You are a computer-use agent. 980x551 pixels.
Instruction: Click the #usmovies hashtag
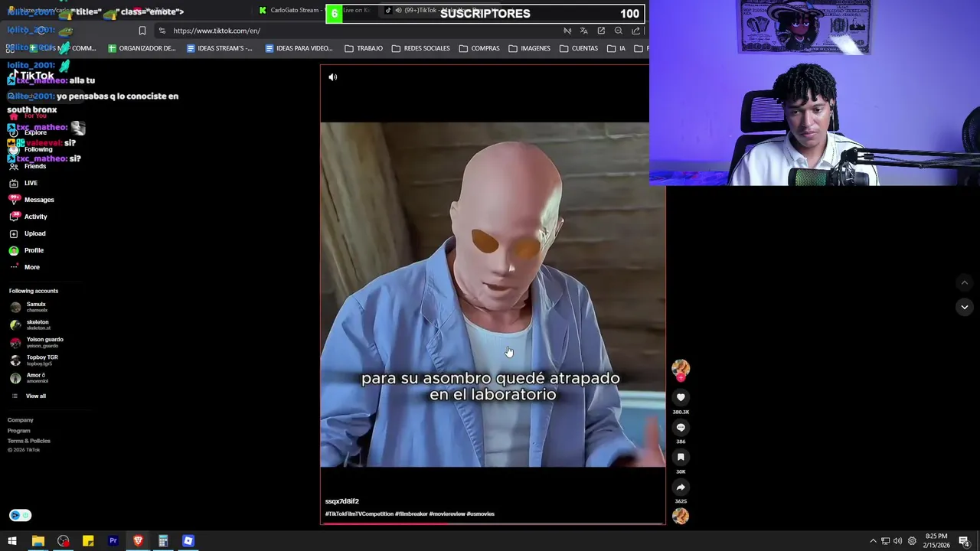pos(481,514)
